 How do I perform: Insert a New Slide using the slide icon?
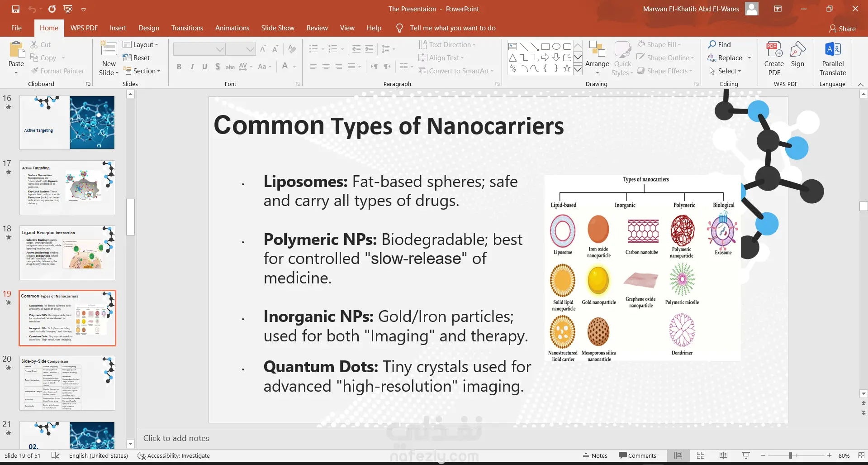109,48
